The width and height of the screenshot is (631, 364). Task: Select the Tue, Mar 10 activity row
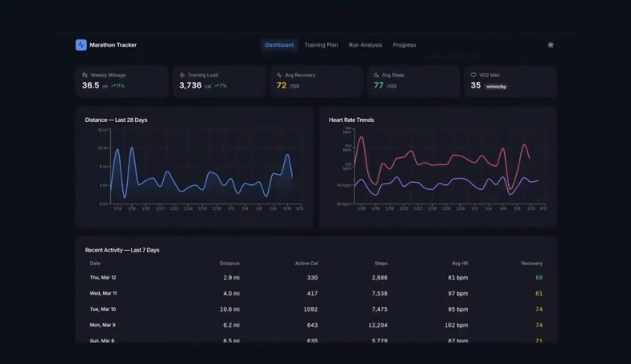pyautogui.click(x=103, y=309)
